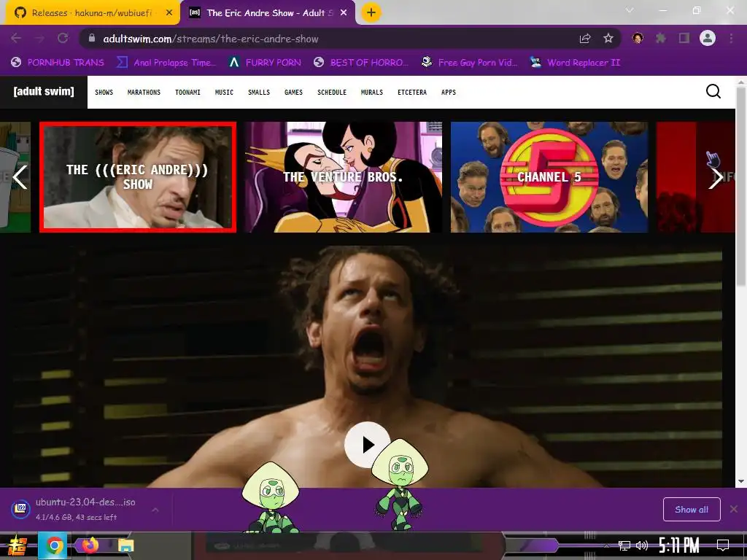Click the page's vertical scrollbar thumb
The image size is (747, 560).
pyautogui.click(x=741, y=187)
